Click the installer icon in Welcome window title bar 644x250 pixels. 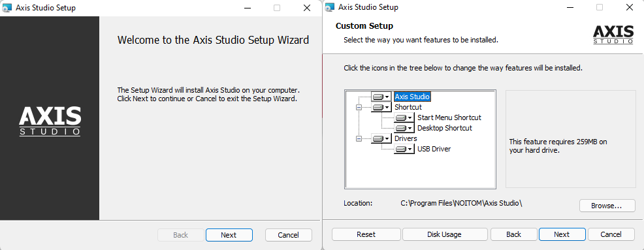pos(7,8)
